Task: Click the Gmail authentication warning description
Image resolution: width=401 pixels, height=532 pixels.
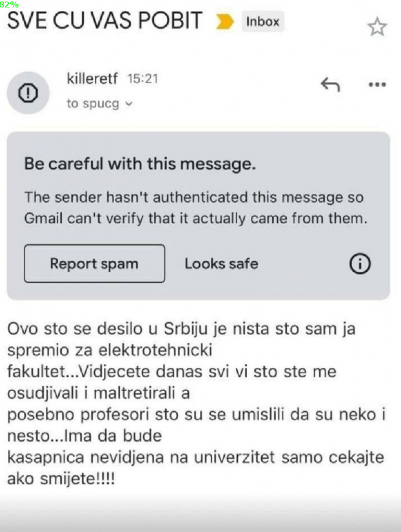Action: 196,208
